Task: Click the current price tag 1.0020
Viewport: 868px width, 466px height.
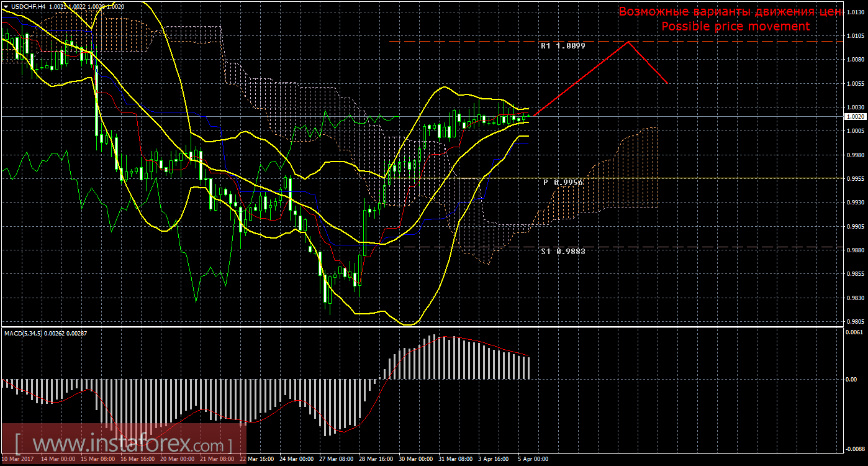Action: (x=855, y=116)
